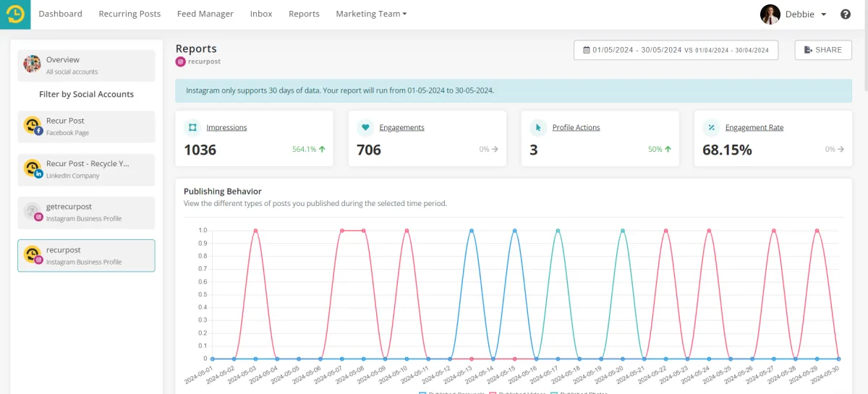The width and height of the screenshot is (868, 394).
Task: Select getrecurpost Instagram Business Profile
Action: [x=86, y=213]
